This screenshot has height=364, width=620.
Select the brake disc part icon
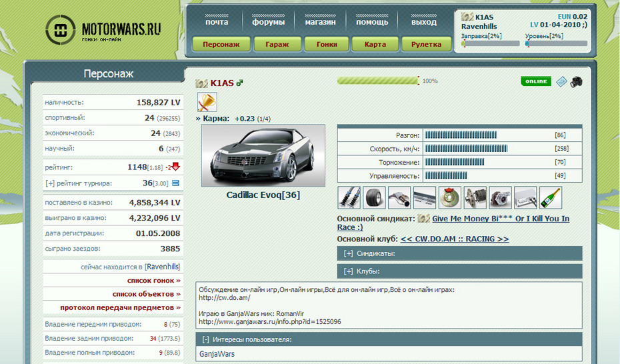(449, 198)
